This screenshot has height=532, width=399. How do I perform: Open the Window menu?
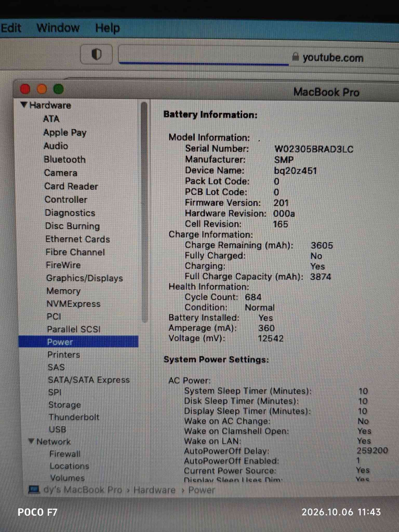[58, 28]
